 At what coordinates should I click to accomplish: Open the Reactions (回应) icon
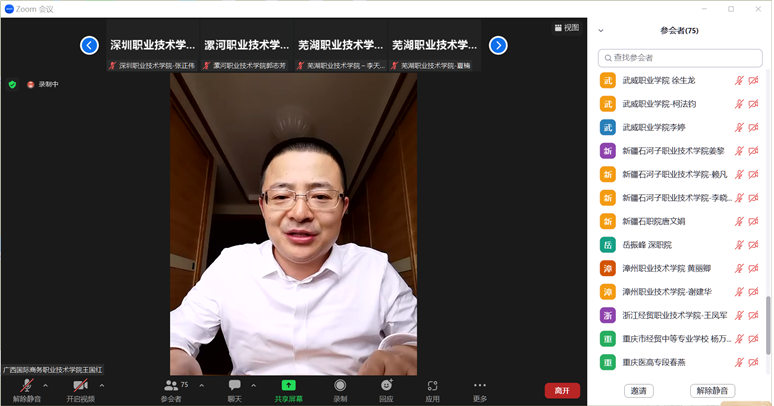coord(386,386)
